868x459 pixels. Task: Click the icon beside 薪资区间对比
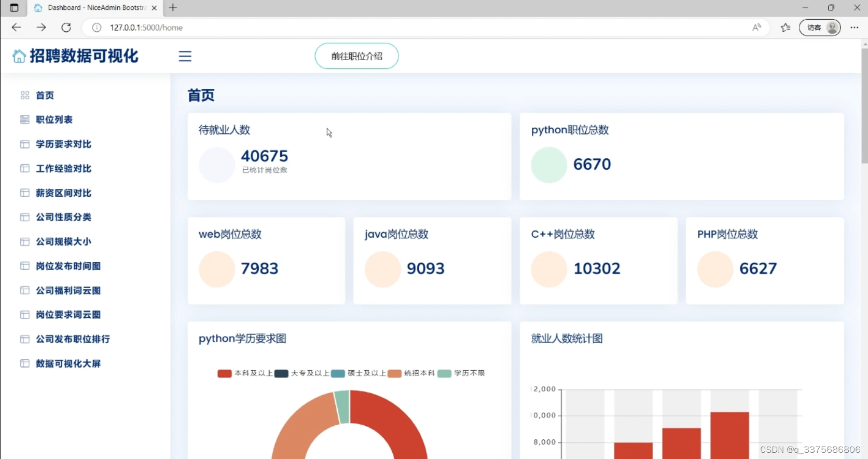coord(25,193)
